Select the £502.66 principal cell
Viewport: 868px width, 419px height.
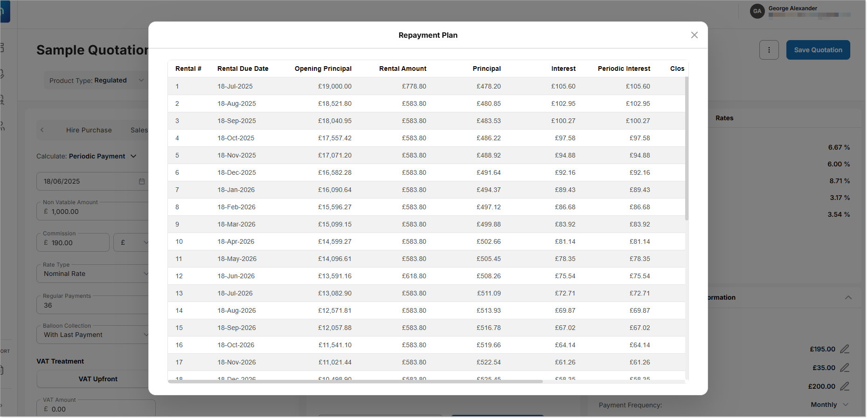(488, 241)
